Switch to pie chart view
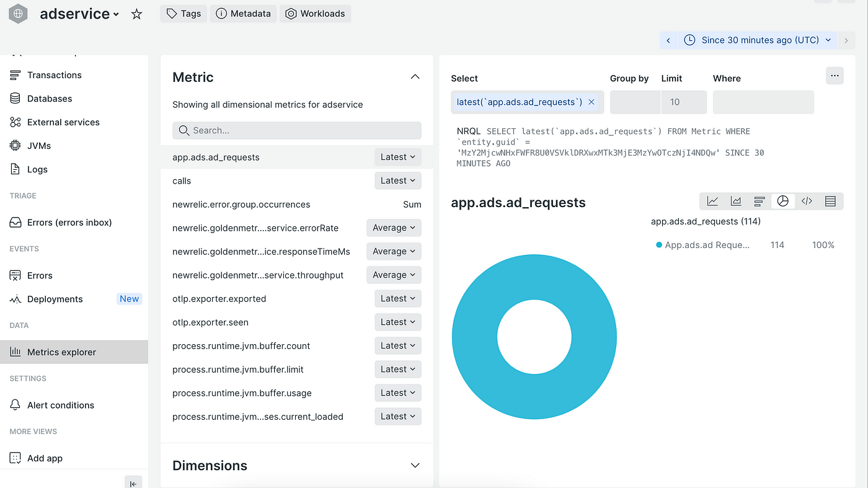 (783, 201)
